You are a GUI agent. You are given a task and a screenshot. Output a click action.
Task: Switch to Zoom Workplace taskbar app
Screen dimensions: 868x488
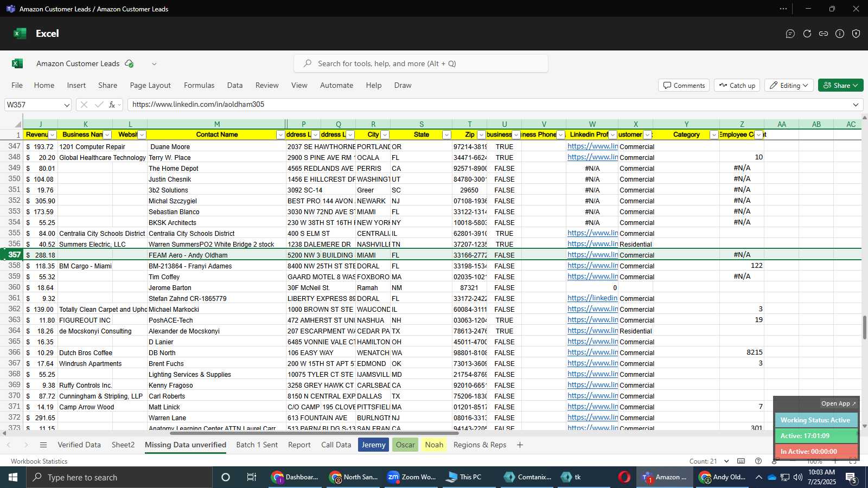[x=412, y=477]
